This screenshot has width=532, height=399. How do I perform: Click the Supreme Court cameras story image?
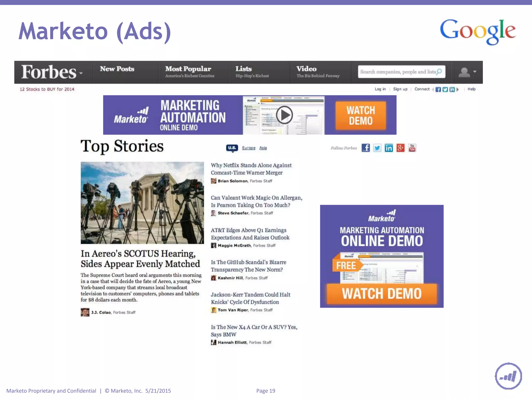click(142, 203)
